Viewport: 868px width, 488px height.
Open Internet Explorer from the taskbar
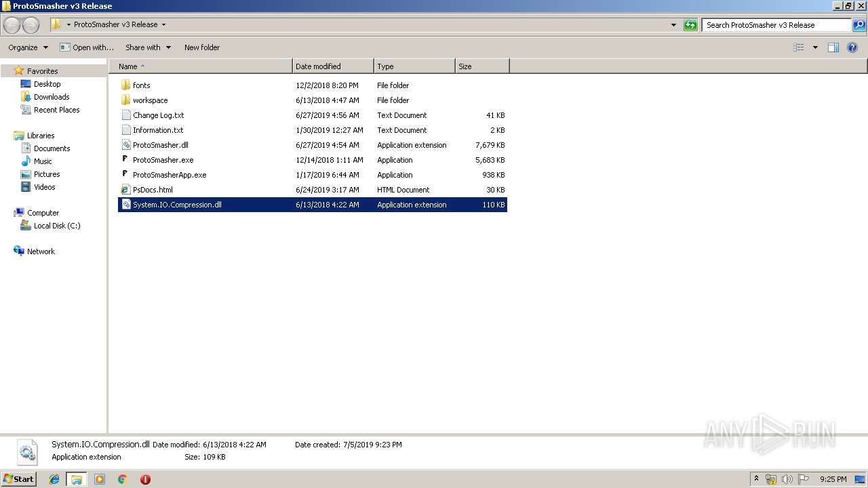(x=54, y=479)
